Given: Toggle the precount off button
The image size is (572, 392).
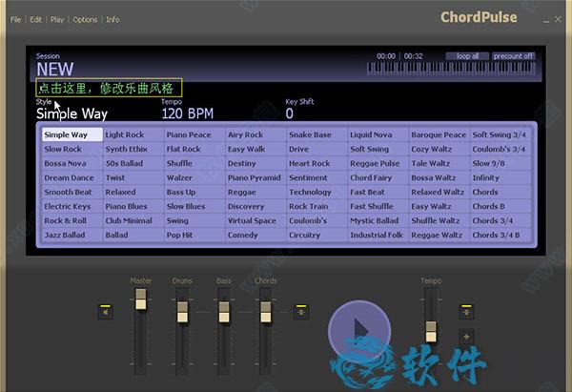Looking at the screenshot, I should [x=514, y=56].
